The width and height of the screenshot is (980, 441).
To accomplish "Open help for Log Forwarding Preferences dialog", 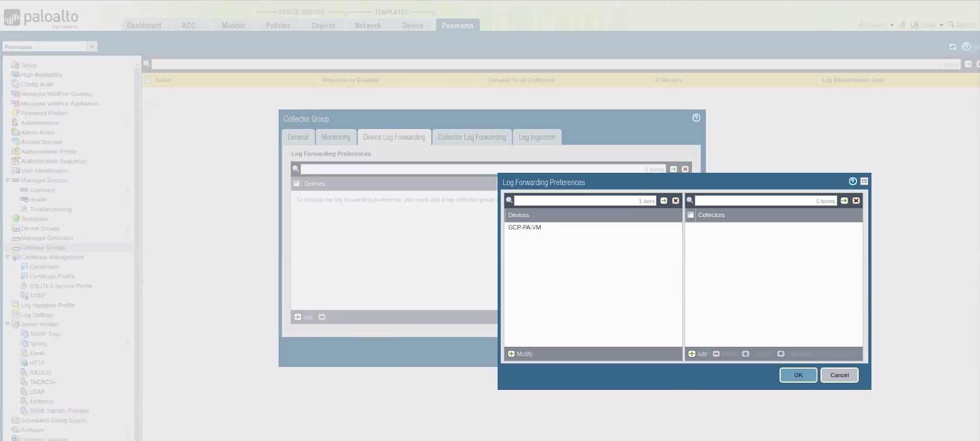I will 853,181.
